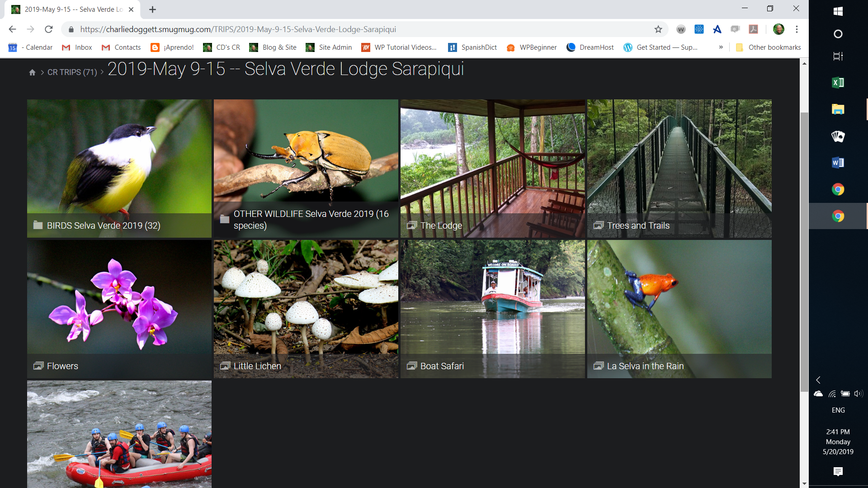Open the Boat Safari gallery
The width and height of the screenshot is (868, 488).
[493, 309]
